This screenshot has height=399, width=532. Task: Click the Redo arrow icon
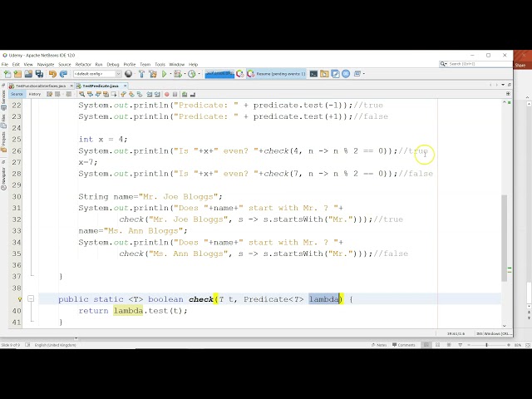click(x=63, y=74)
